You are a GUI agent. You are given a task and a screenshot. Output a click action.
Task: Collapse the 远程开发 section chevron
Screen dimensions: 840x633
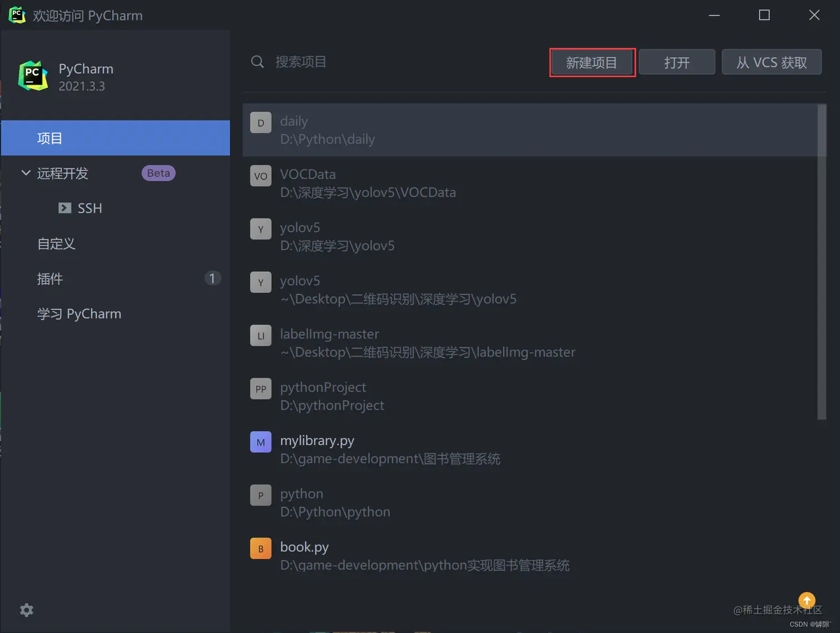click(x=25, y=173)
